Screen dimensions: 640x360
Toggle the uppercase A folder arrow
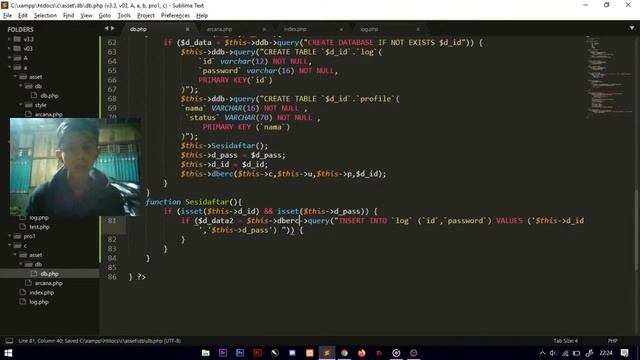pyautogui.click(x=9, y=58)
